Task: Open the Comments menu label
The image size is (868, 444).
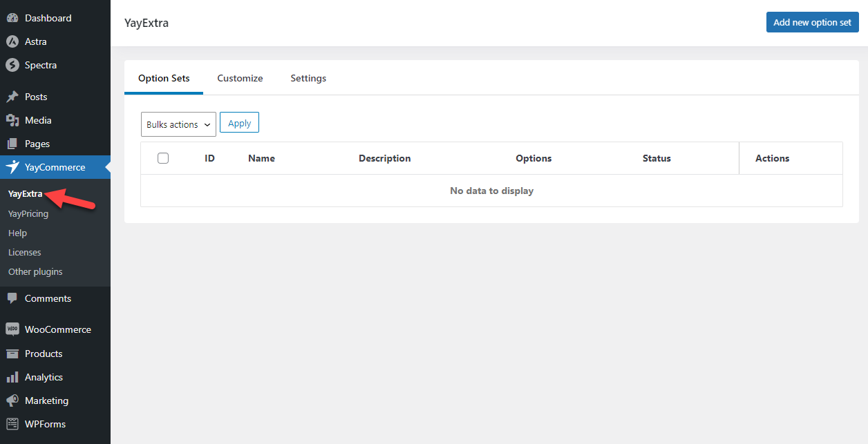Action: 48,298
